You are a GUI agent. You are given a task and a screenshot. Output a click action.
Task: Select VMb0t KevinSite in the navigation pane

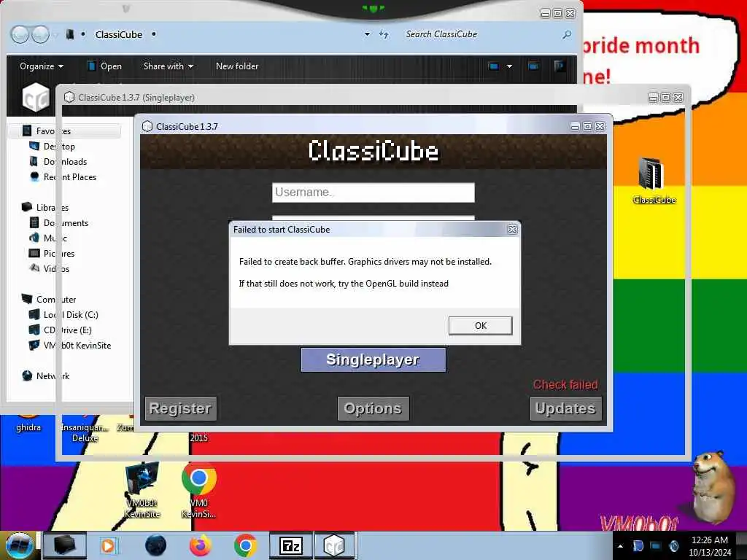[77, 345]
